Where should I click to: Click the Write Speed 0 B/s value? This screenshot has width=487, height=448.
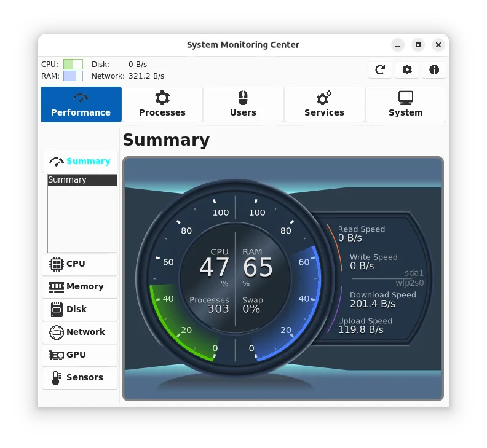click(x=362, y=265)
